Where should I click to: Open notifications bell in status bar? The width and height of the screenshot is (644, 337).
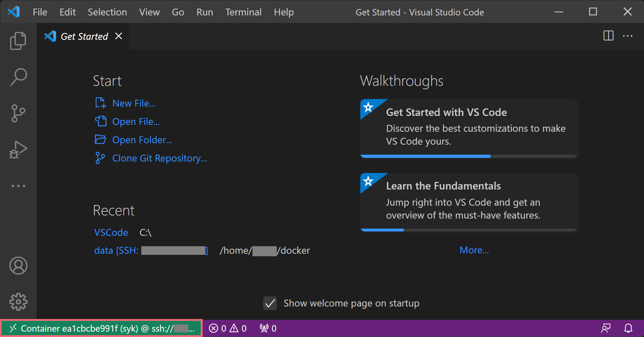(628, 328)
